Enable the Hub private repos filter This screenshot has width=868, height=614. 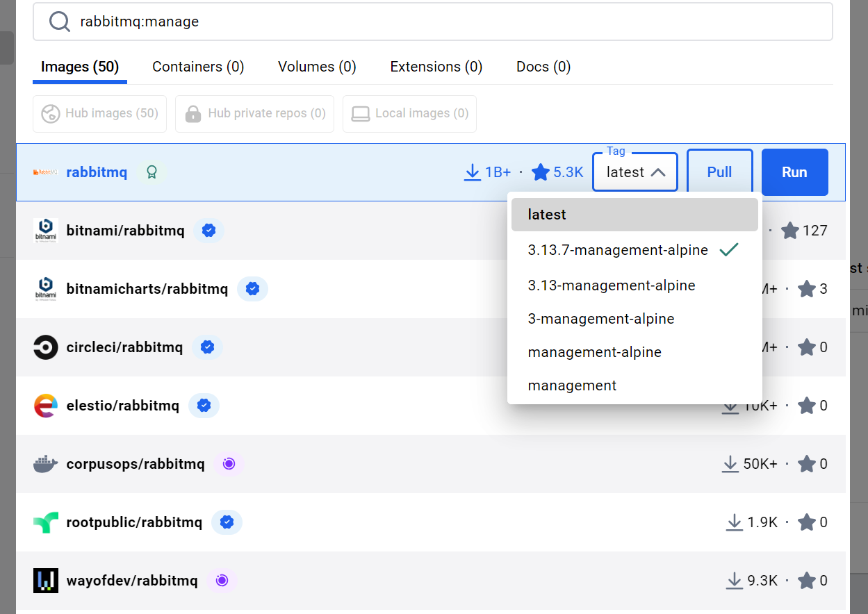pyautogui.click(x=254, y=113)
